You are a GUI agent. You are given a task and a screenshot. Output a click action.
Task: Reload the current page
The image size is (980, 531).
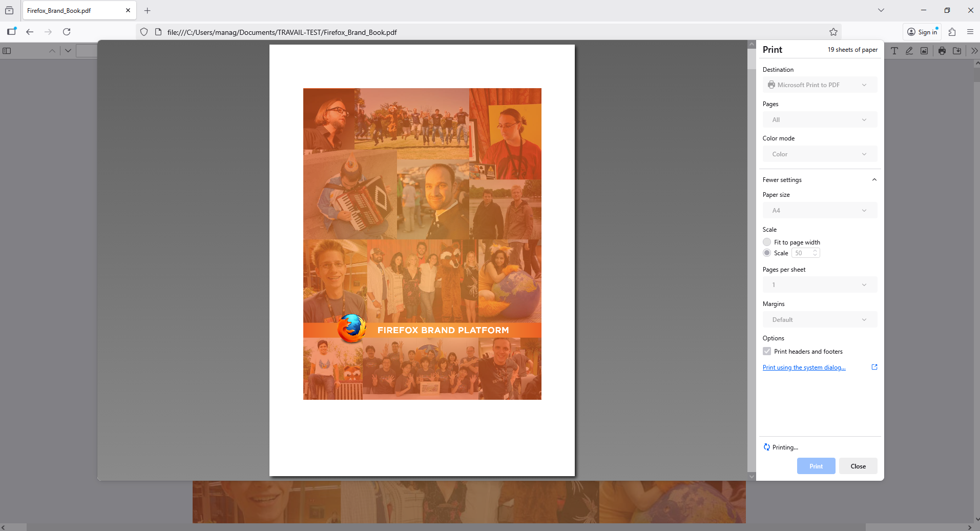tap(67, 32)
